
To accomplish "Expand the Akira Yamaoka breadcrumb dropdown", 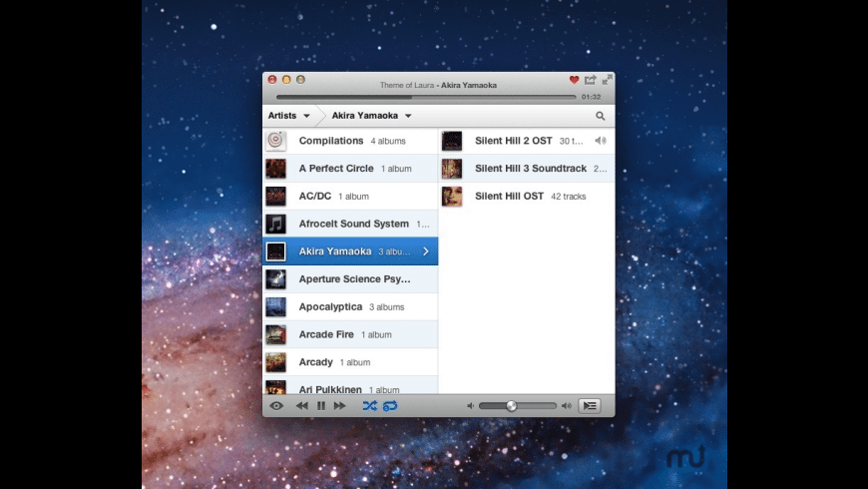I will (372, 116).
